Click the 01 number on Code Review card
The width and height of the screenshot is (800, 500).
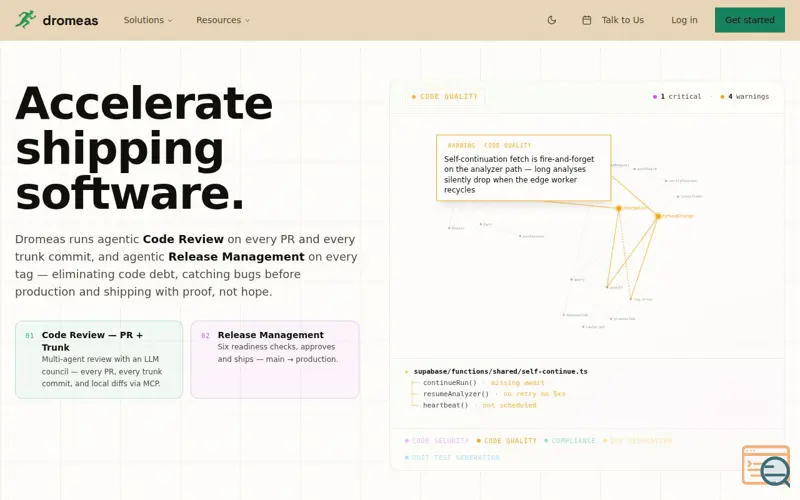coord(30,336)
